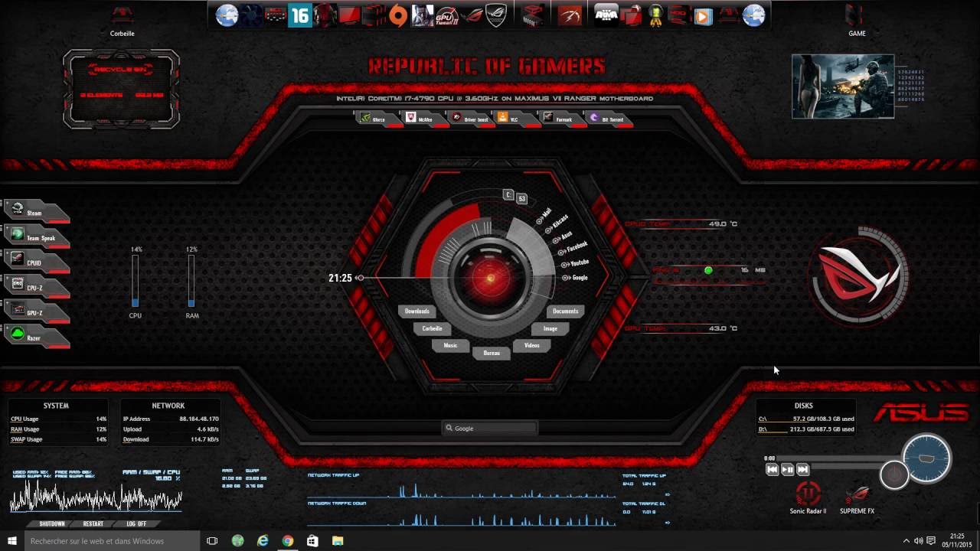Open Team Speak from left sidebar
980x551 pixels.
(37, 237)
